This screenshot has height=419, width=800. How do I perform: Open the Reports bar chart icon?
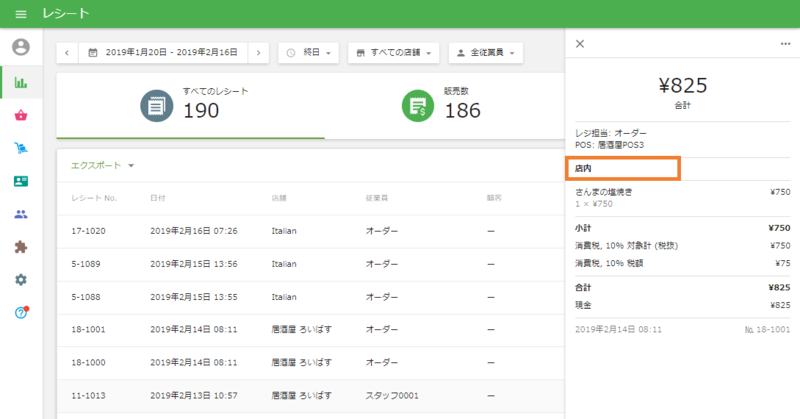[x=21, y=82]
